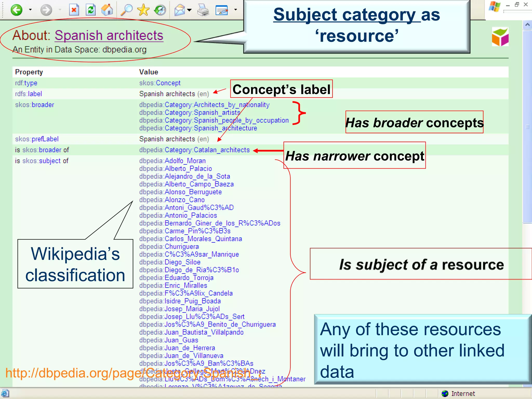Open dbpedia:Antoni_Gaud%C3%AD link
The width and height of the screenshot is (532, 399).
(x=186, y=208)
